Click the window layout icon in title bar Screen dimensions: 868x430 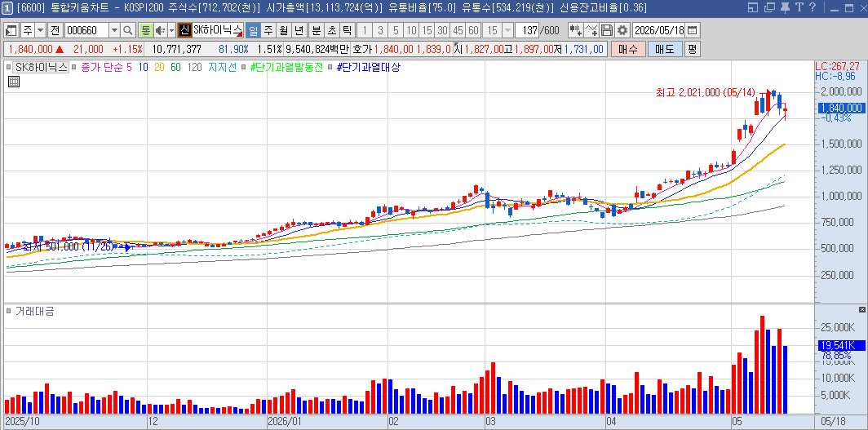coord(752,7)
